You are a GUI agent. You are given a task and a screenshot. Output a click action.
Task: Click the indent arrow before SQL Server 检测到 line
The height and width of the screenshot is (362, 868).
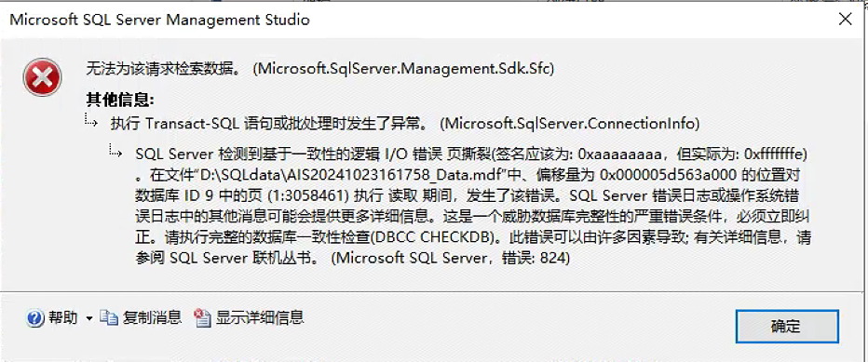116,149
